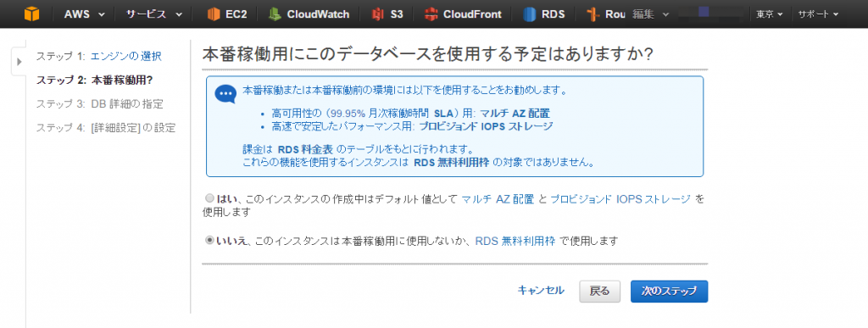Expand the left side panel arrow
The width and height of the screenshot is (868, 328).
19,61
